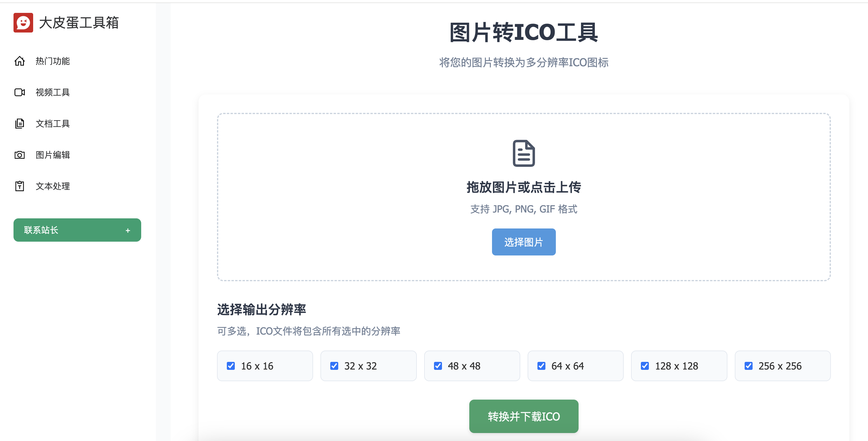Toggle the 128 x 128 checkbox
868x441 pixels.
tap(645, 366)
